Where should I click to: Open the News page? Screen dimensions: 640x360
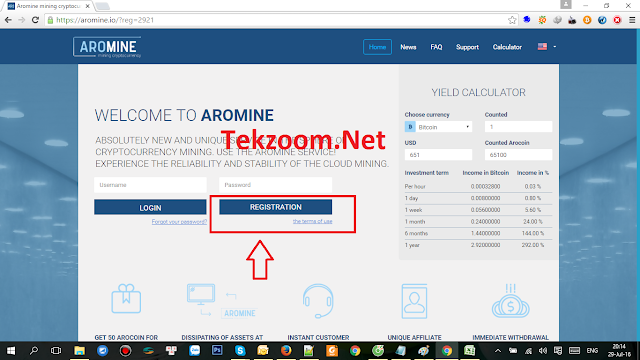408,47
